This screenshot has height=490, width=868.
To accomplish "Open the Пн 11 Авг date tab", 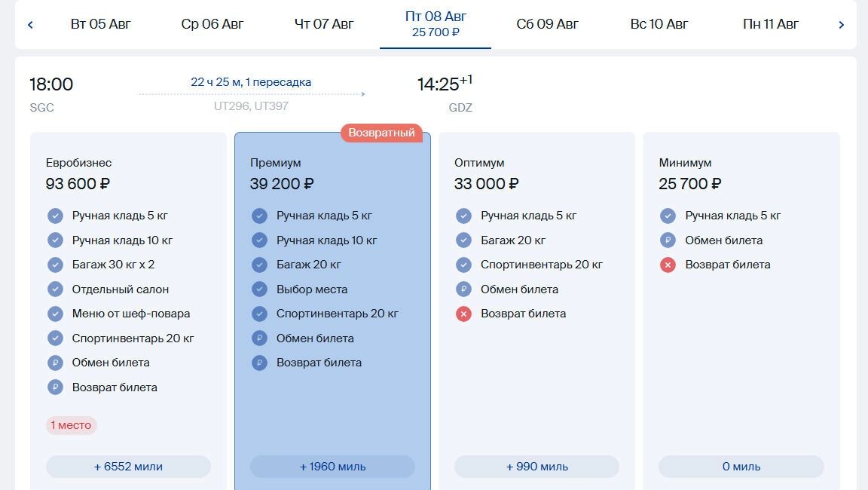I will (770, 24).
